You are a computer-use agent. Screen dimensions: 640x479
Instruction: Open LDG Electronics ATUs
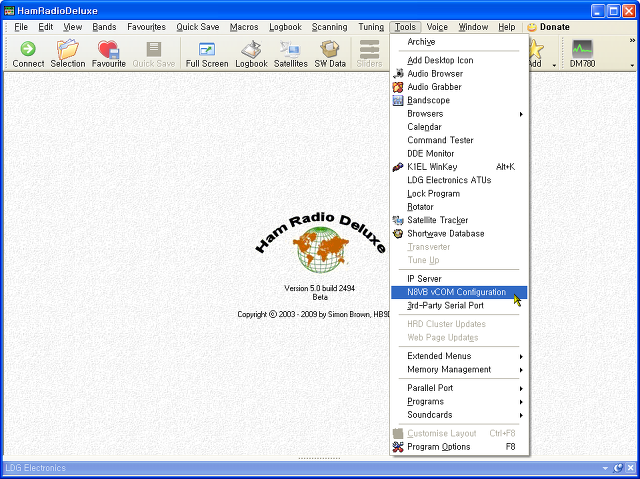tap(459, 180)
